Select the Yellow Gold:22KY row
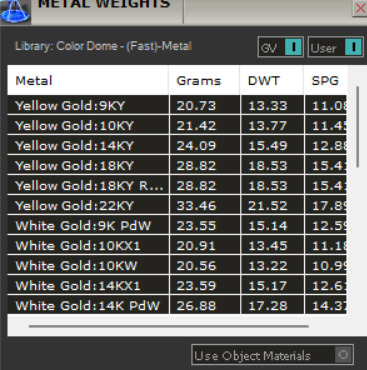 click(x=177, y=205)
